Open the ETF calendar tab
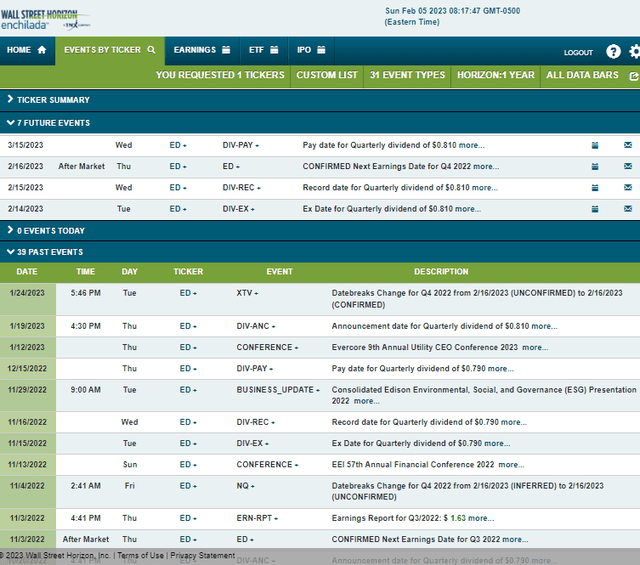This screenshot has height=565, width=640. [264, 50]
